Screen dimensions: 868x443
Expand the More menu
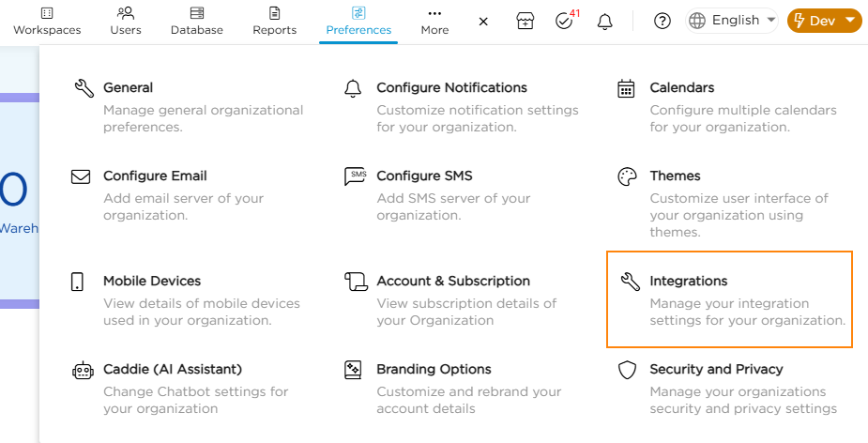click(434, 21)
